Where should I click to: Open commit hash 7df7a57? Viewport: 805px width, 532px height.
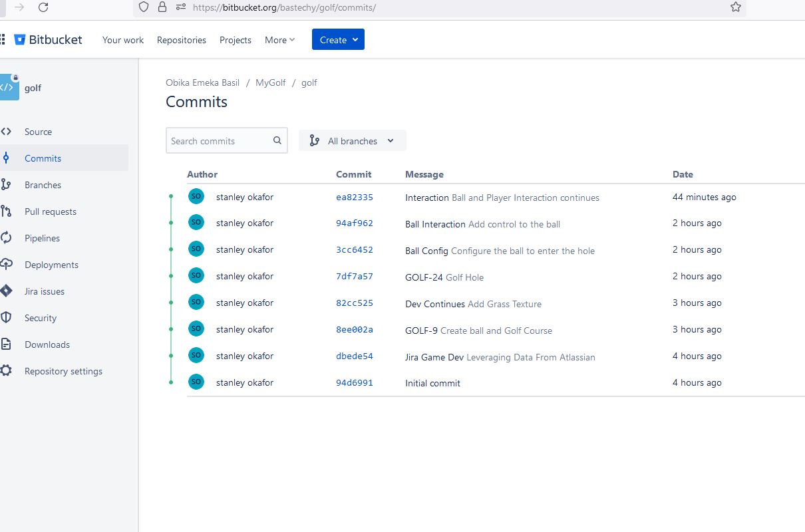tap(355, 277)
